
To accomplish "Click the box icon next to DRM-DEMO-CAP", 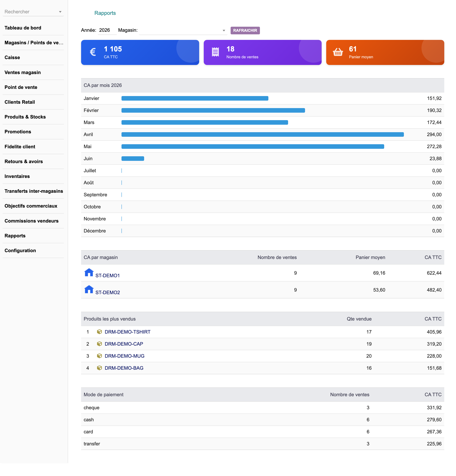I will 99,344.
